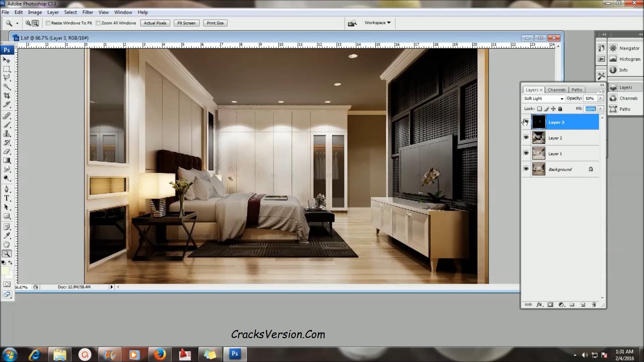
Task: Expand the Workspace dropdown
Action: click(378, 23)
